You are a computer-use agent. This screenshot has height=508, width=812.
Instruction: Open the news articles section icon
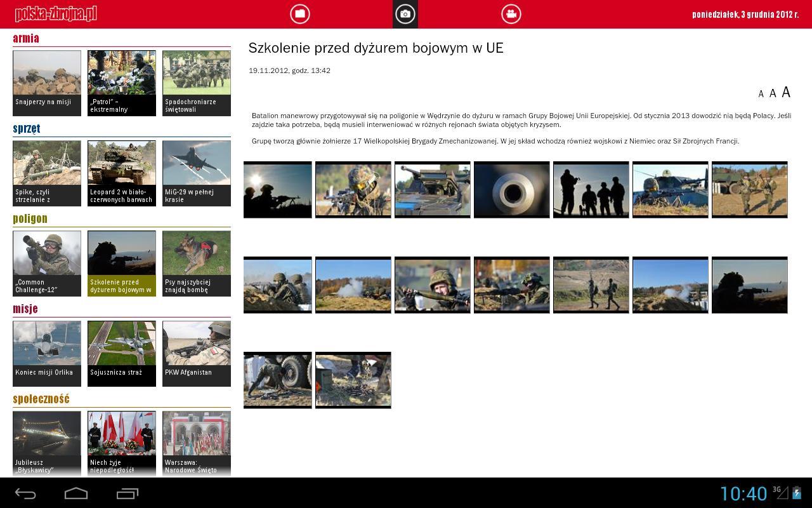point(300,14)
